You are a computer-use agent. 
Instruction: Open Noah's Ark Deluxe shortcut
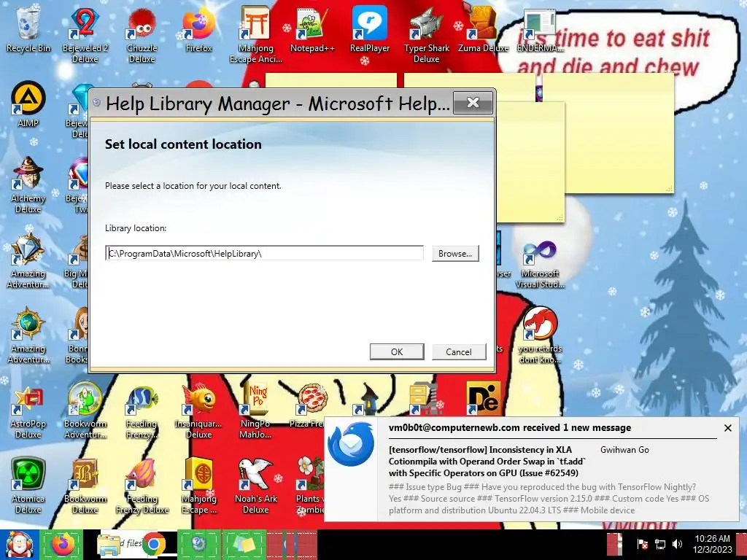(256, 486)
